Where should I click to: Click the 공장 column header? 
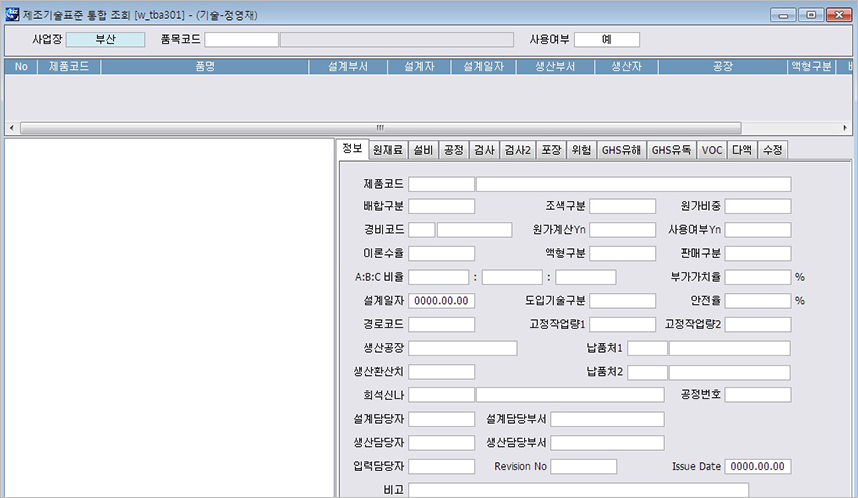[x=723, y=66]
